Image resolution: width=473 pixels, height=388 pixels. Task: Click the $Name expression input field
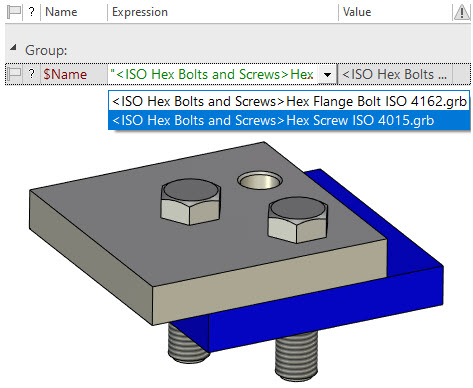(x=213, y=74)
